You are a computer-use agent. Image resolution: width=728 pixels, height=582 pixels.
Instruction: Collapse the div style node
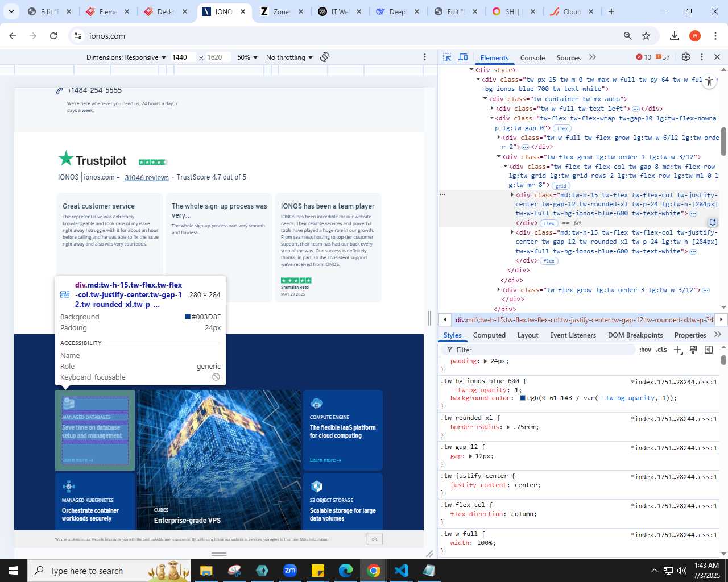coord(471,70)
